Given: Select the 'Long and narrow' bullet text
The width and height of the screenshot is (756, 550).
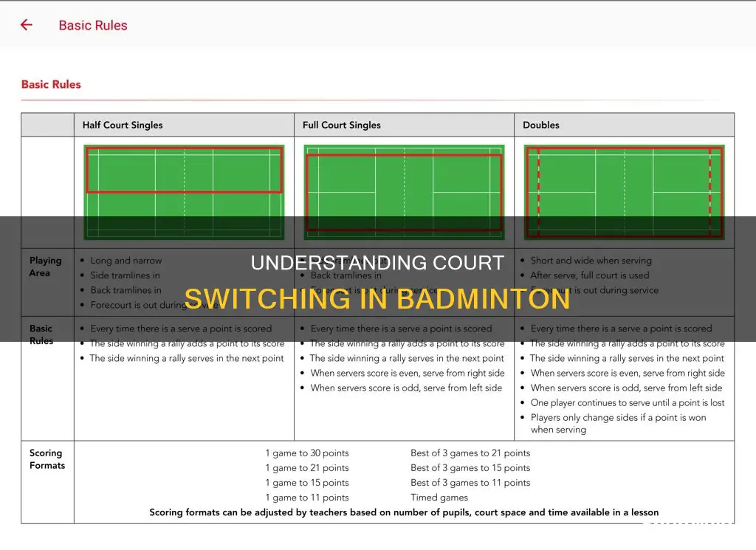Looking at the screenshot, I should click(x=126, y=261).
